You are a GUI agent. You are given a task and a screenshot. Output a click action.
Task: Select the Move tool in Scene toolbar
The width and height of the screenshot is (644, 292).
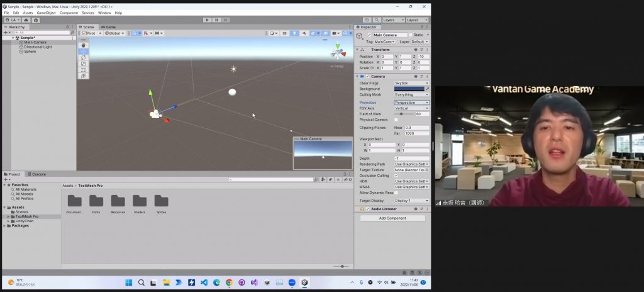[x=84, y=52]
